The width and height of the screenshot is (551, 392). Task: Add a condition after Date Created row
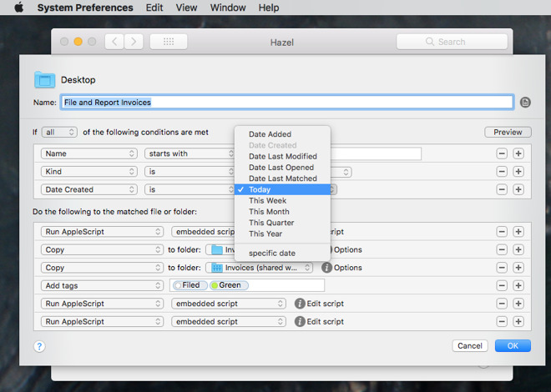coord(518,189)
